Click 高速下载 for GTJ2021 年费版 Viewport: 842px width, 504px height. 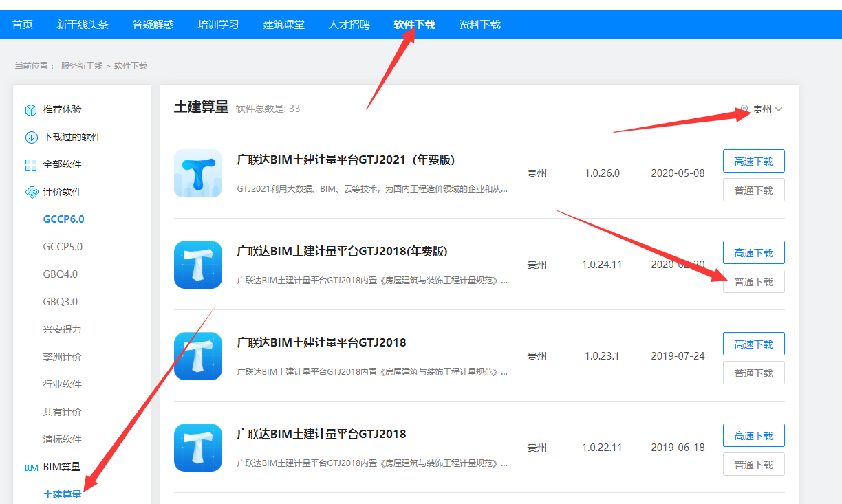(x=754, y=162)
